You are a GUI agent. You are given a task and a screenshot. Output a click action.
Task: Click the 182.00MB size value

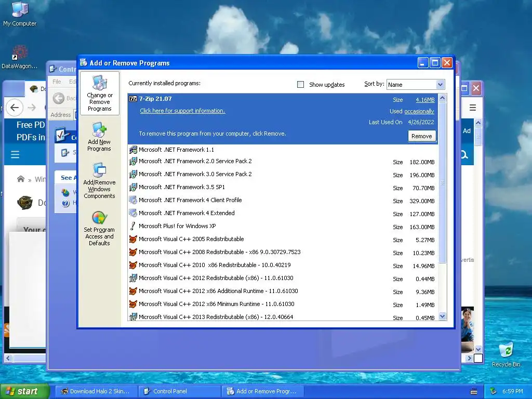pos(422,162)
